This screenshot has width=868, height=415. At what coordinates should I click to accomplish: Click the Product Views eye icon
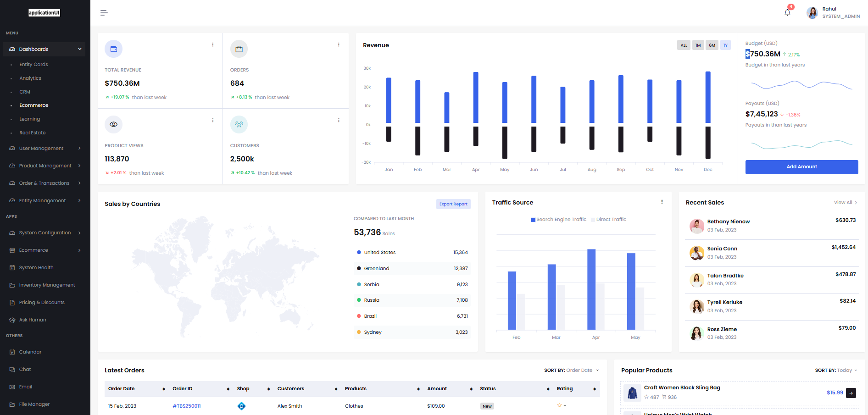pyautogui.click(x=113, y=124)
